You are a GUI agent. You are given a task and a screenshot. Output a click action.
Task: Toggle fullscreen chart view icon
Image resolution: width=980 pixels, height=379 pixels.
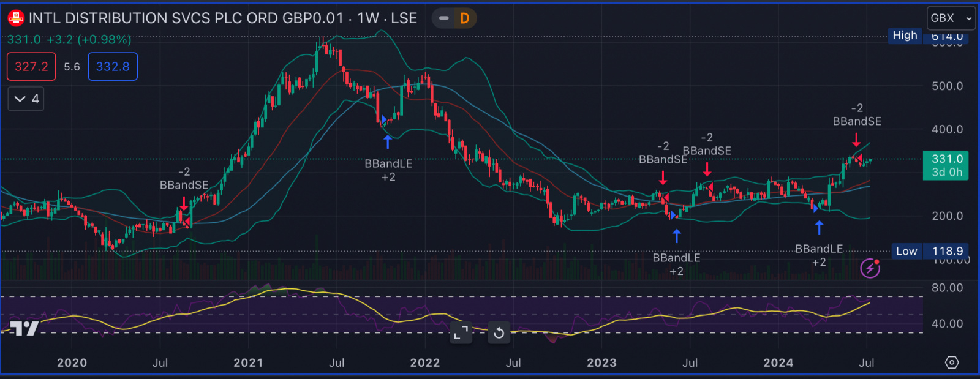click(x=460, y=332)
